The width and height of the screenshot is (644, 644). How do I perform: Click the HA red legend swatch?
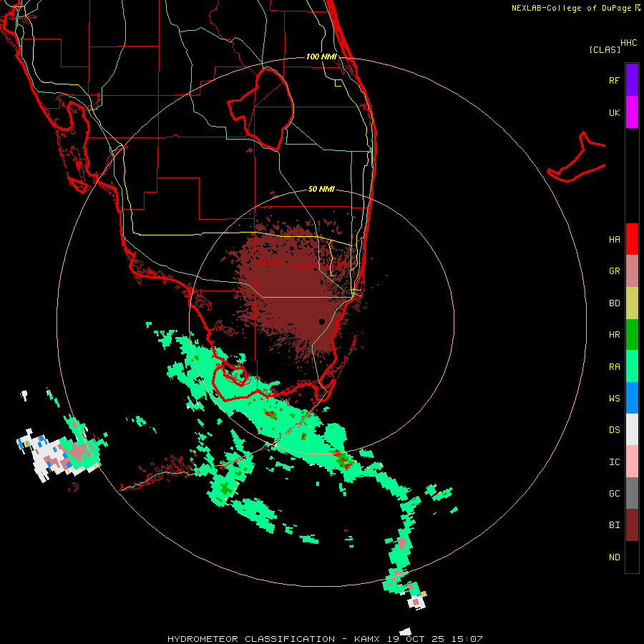(x=632, y=239)
